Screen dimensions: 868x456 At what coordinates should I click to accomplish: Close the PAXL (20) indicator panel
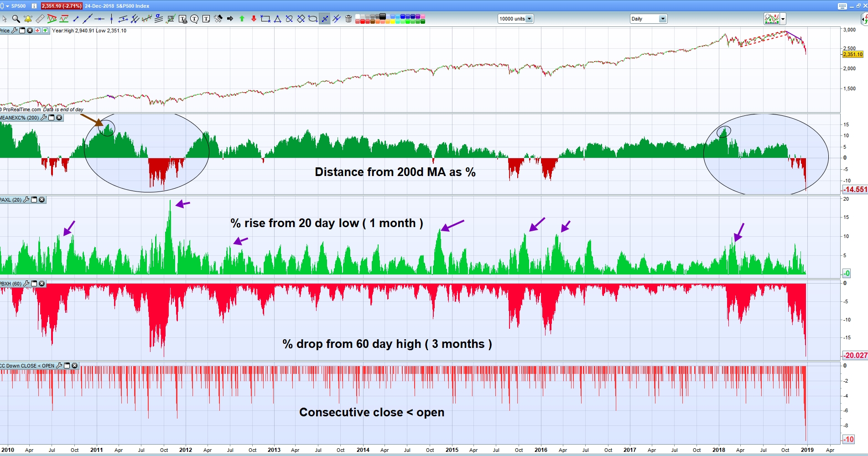click(x=42, y=200)
